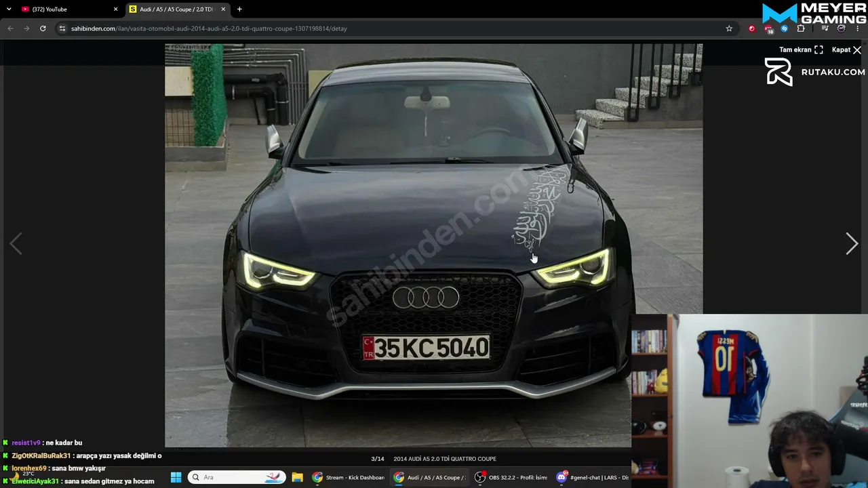Close the YouTube tab
The width and height of the screenshot is (868, 488).
coord(115,9)
